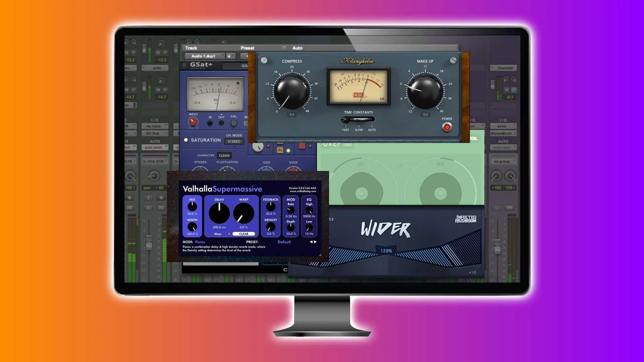Toggle the SATURATION lamp on GSat+
This screenshot has width=644, height=362.
pos(186,140)
